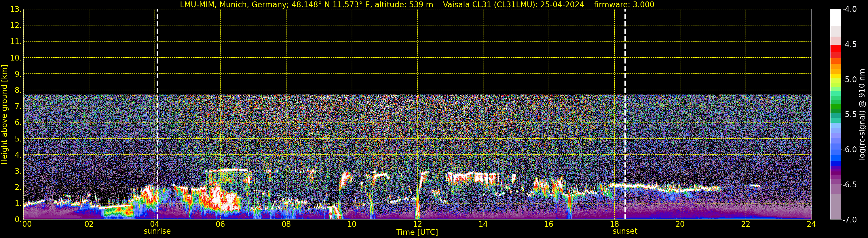Screen dimensions: 868x238
Task: Click the '14' time axis tick label
Action: (x=483, y=224)
